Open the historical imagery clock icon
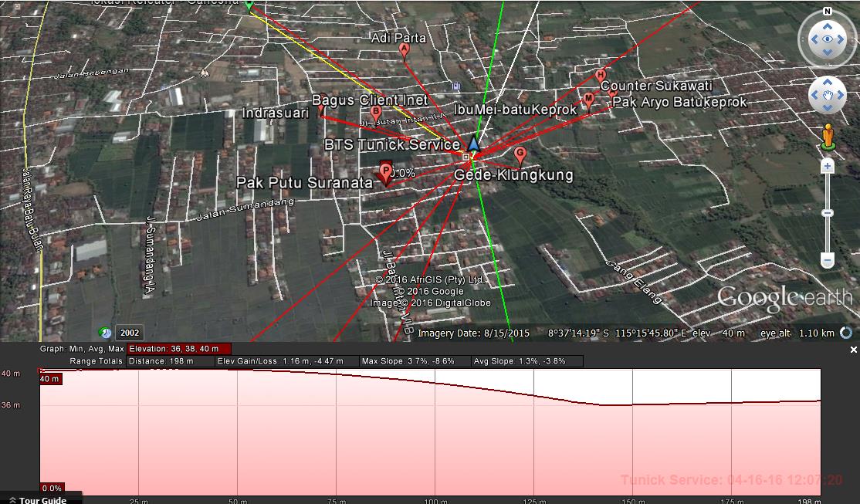Screen dimensions: 860x504 pos(105,333)
